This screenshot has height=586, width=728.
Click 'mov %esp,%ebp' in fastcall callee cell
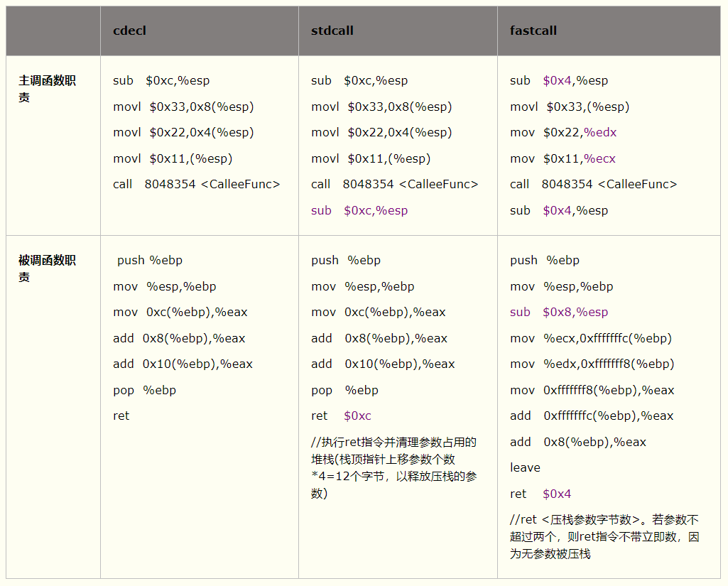pos(561,286)
